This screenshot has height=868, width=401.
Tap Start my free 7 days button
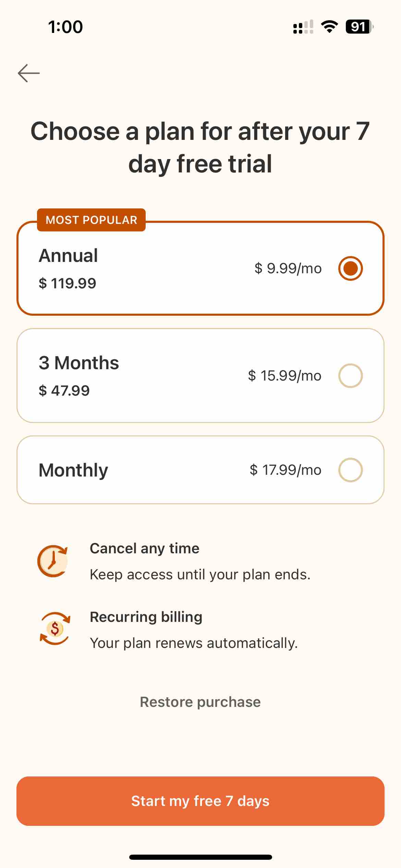(200, 801)
